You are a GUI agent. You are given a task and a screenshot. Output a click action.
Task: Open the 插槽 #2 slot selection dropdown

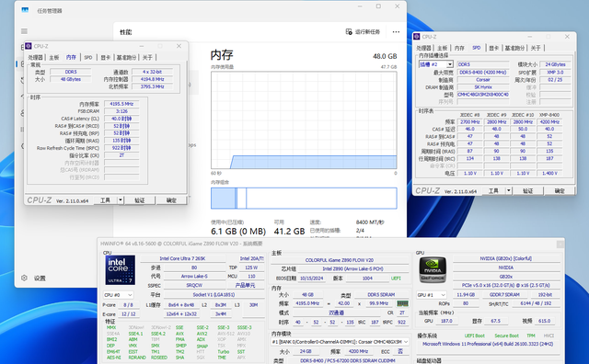436,64
